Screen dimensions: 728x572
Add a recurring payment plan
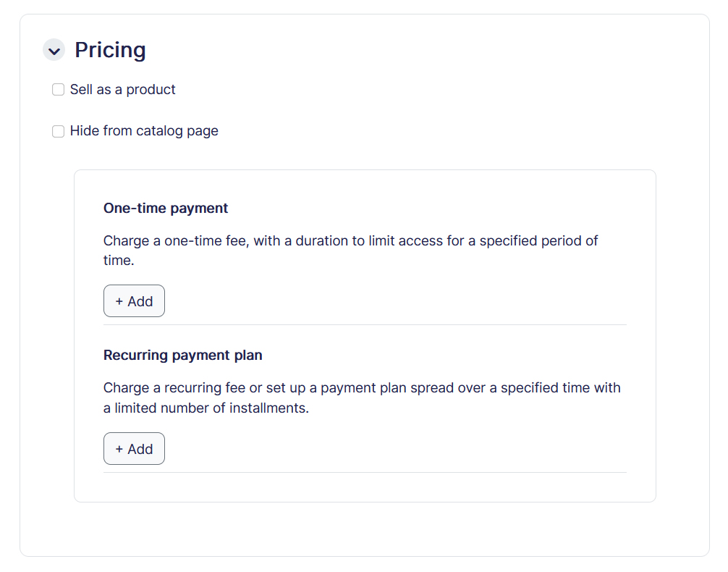coord(134,448)
